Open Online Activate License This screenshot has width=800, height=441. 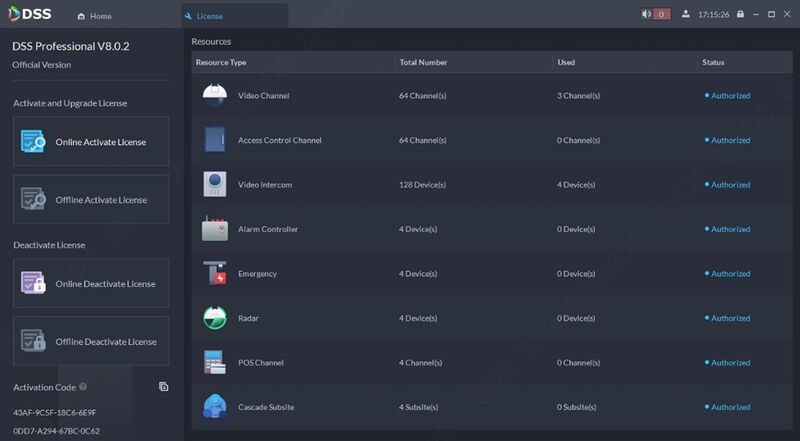pyautogui.click(x=91, y=141)
